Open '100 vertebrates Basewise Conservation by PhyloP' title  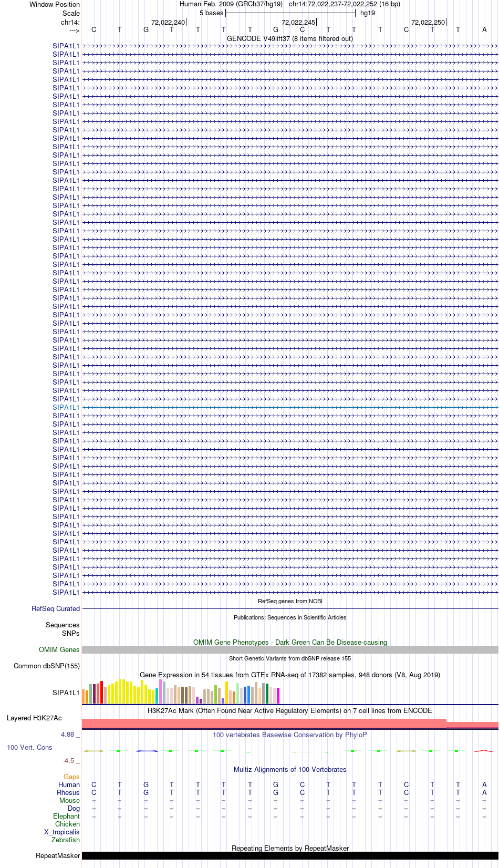[290, 735]
